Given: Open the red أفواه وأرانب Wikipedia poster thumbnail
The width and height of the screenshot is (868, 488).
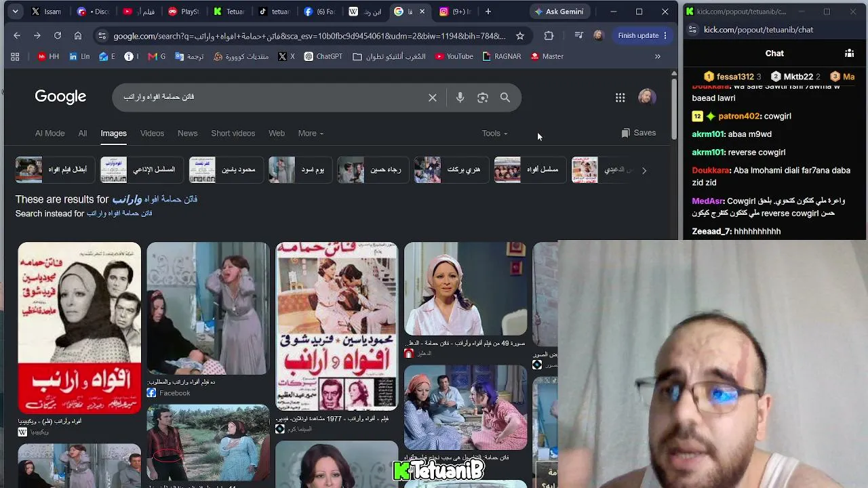Looking at the screenshot, I should 79,328.
